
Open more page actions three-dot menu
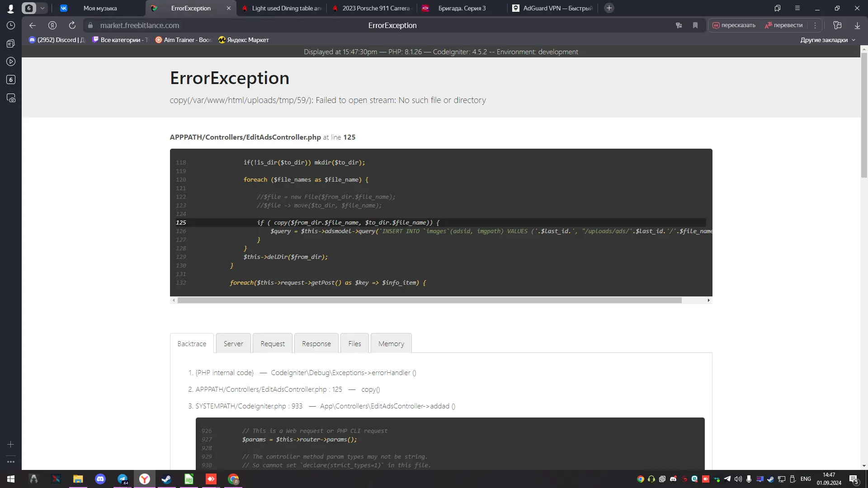pos(815,25)
